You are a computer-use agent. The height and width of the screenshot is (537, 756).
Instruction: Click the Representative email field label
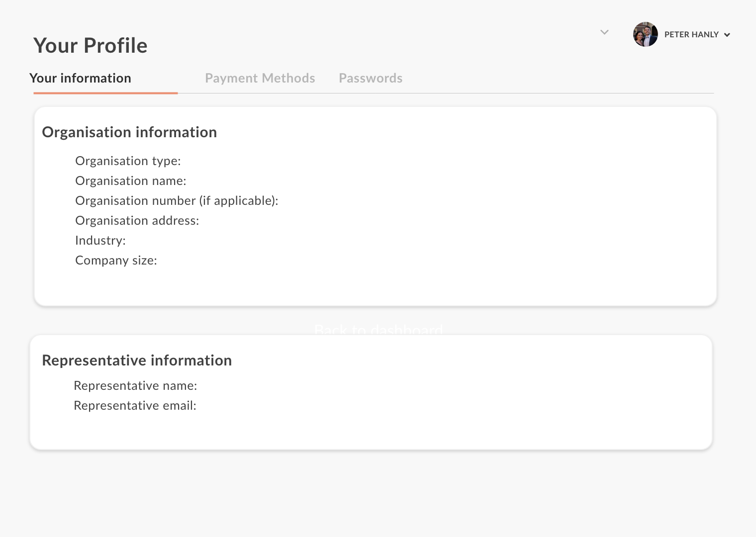(135, 406)
